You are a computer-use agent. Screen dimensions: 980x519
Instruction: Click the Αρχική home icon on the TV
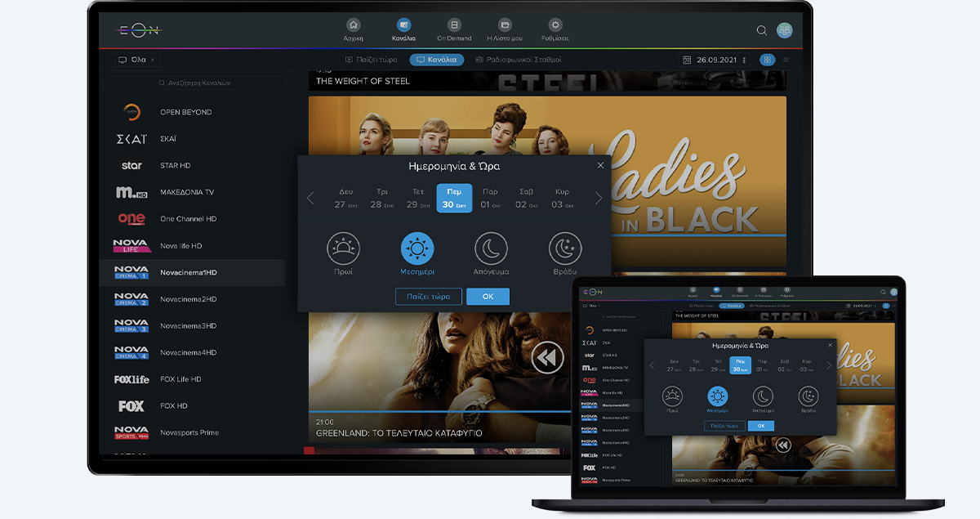(353, 25)
